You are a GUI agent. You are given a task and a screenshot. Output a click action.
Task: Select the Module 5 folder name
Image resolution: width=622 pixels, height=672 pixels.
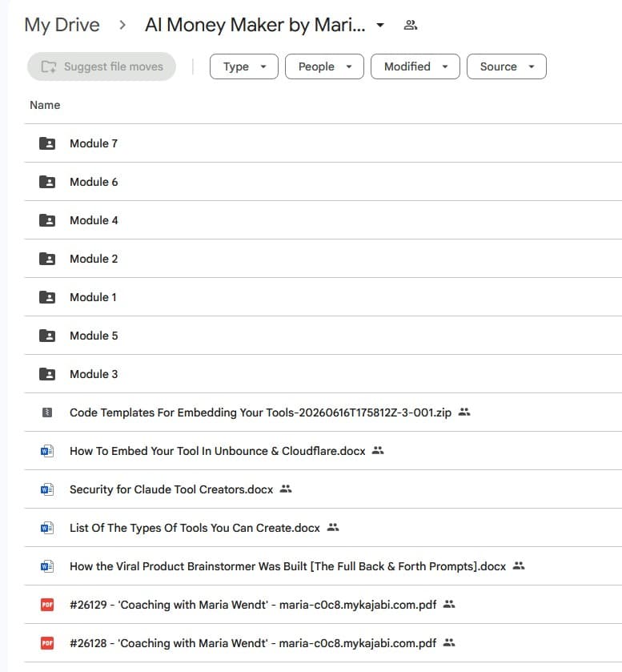[94, 336]
